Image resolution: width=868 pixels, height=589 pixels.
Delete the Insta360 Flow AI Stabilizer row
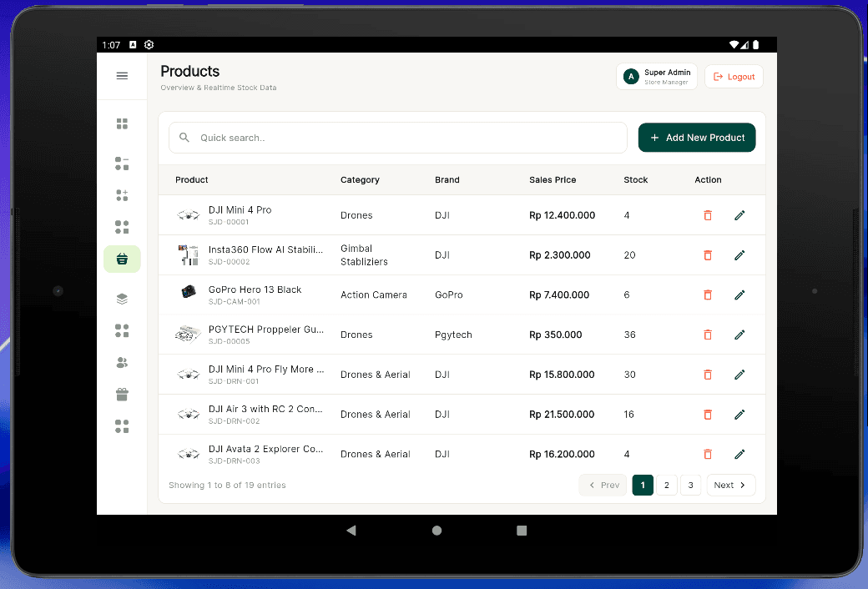click(708, 255)
